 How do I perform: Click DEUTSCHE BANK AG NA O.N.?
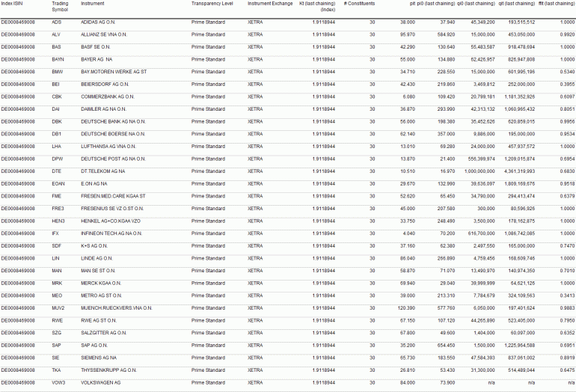113,122
